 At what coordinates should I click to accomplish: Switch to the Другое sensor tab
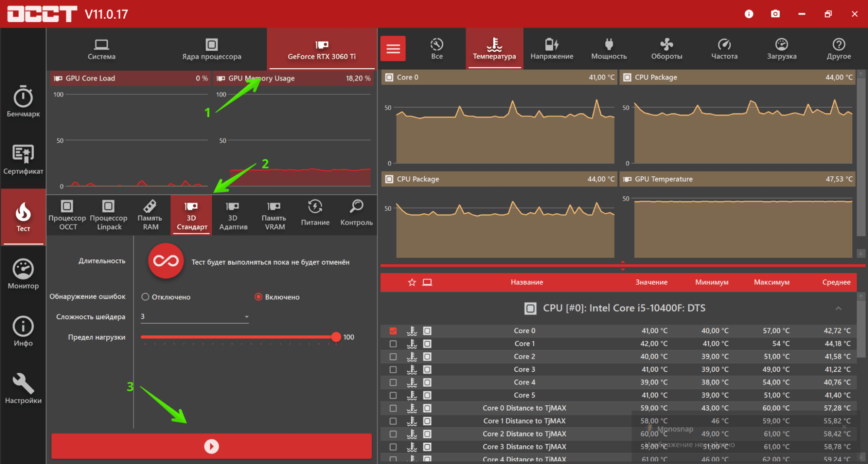tap(839, 49)
